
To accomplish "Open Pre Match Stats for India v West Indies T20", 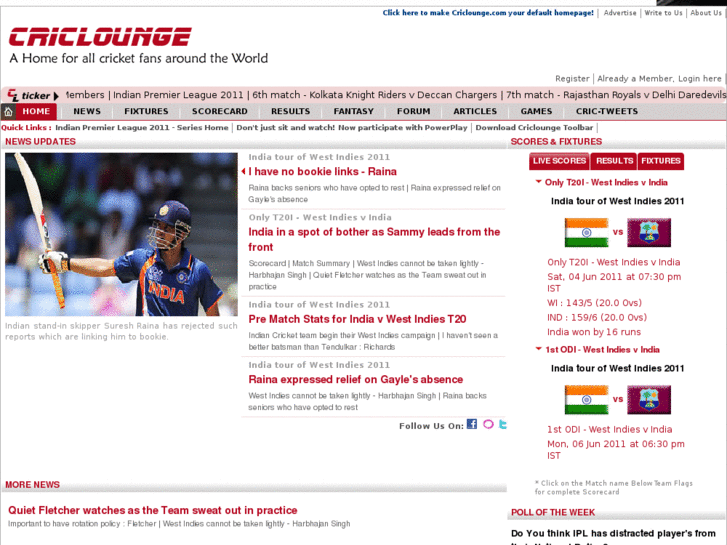I will click(357, 319).
